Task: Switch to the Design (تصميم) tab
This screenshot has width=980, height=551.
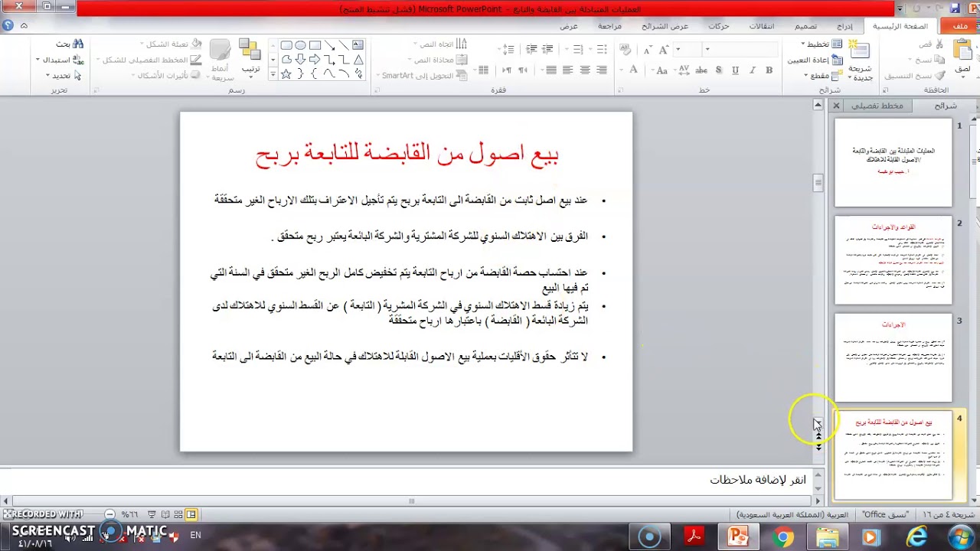Action: 805,26
